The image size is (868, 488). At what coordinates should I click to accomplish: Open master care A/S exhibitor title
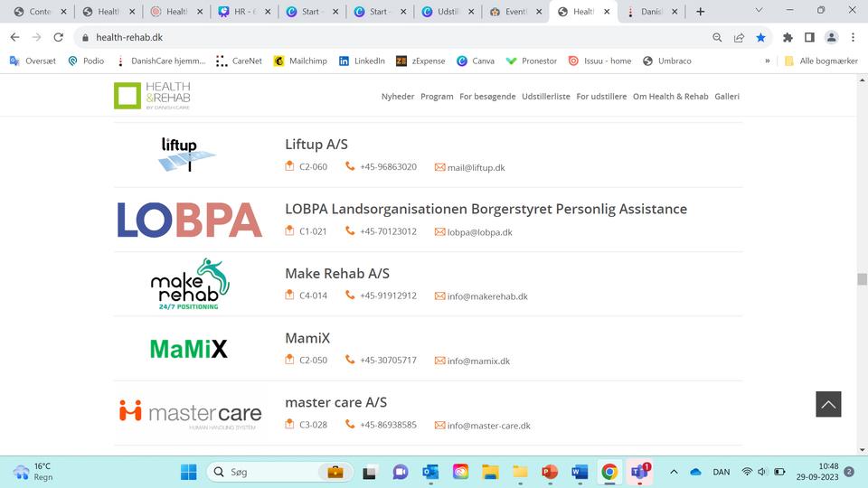click(x=336, y=402)
